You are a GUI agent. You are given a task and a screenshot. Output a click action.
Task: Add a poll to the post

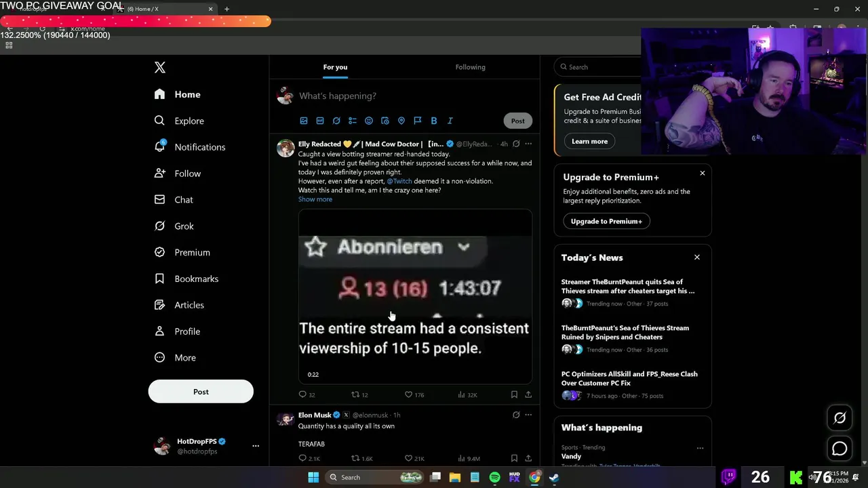click(x=353, y=121)
